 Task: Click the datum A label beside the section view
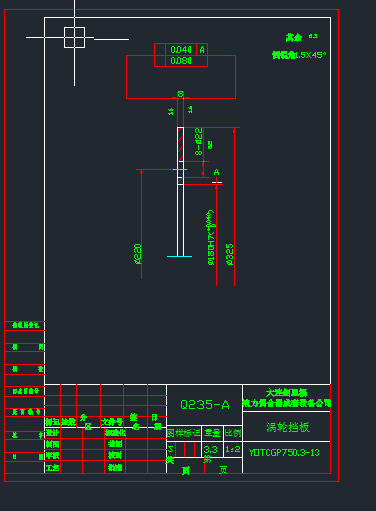[x=216, y=172]
